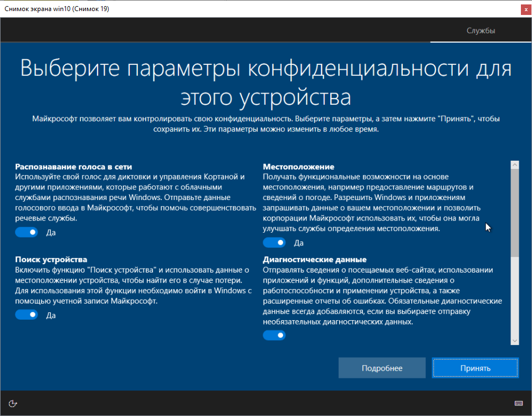Image resolution: width=532 pixels, height=416 pixels.
Task: Disable the Поиск устройства switch
Action: (x=27, y=315)
